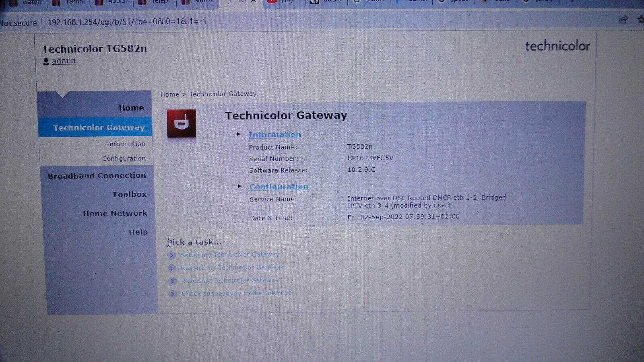644x362 pixels.
Task: Click the Not secure site indicator
Action: pyautogui.click(x=19, y=23)
